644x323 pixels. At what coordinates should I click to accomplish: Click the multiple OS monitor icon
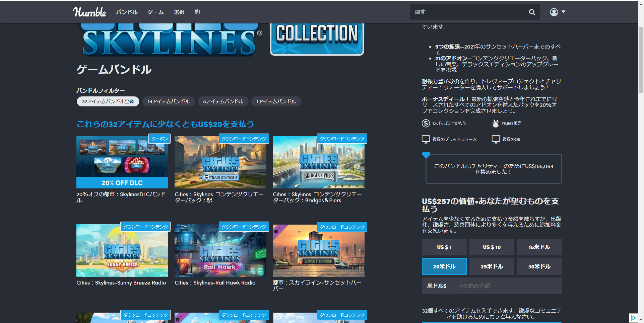pyautogui.click(x=496, y=139)
